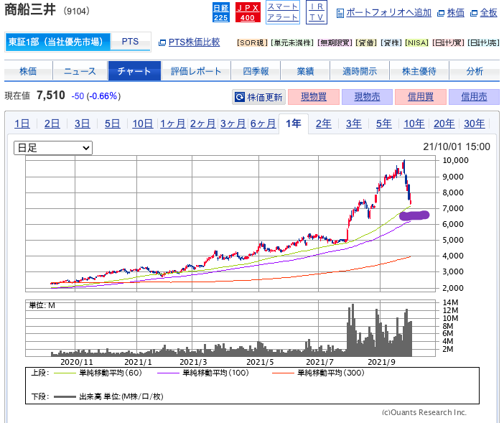Image resolution: width=504 pixels, height=423 pixels.
Task: Select 東証1部（当社優先市場） market tab
Action: (x=57, y=42)
